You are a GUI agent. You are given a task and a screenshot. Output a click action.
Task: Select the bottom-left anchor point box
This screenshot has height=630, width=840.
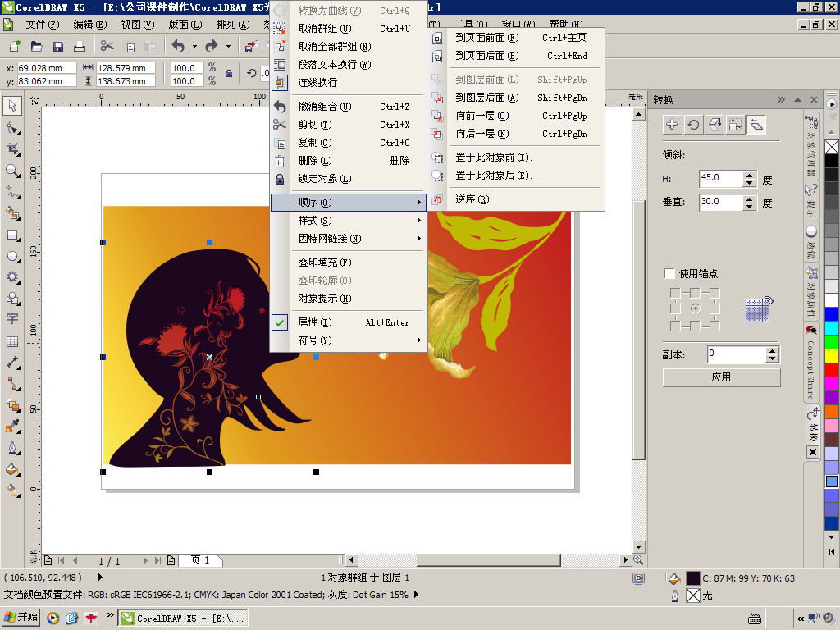[x=675, y=325]
